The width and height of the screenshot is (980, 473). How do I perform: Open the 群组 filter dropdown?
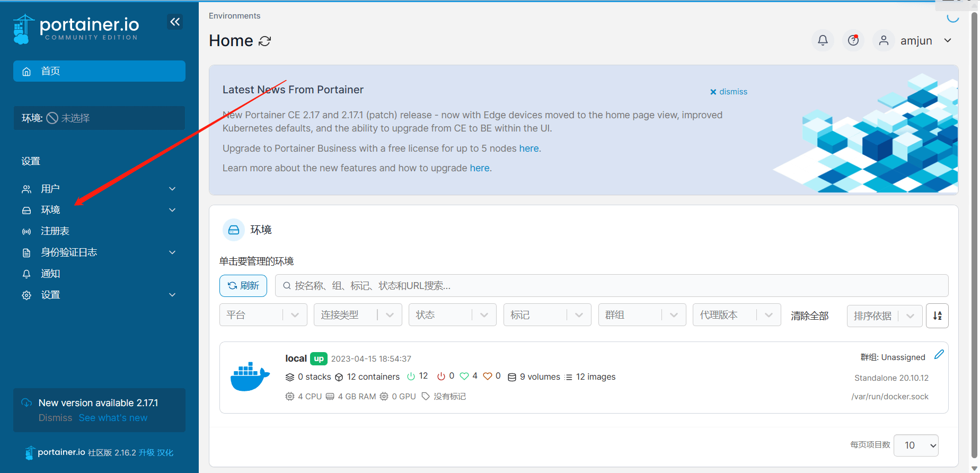pos(642,315)
